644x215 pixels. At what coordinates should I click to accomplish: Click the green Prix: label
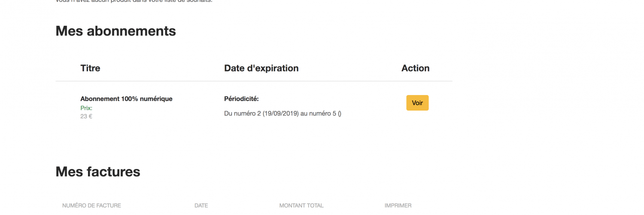click(86, 108)
